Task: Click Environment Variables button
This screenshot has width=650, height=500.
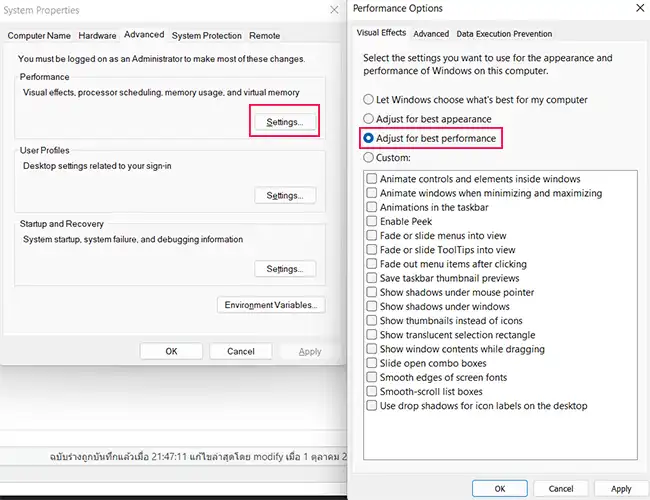Action: click(x=271, y=305)
